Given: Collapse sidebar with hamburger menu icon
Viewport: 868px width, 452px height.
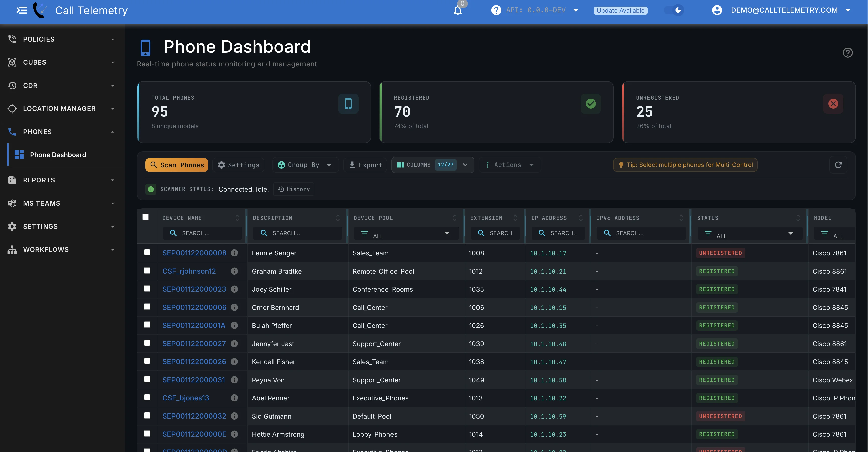Looking at the screenshot, I should [x=22, y=10].
